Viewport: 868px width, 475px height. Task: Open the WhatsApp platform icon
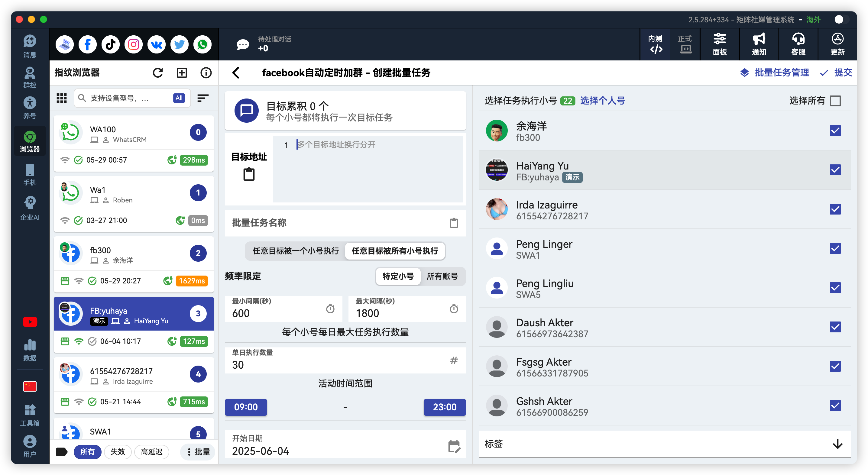pos(202,44)
